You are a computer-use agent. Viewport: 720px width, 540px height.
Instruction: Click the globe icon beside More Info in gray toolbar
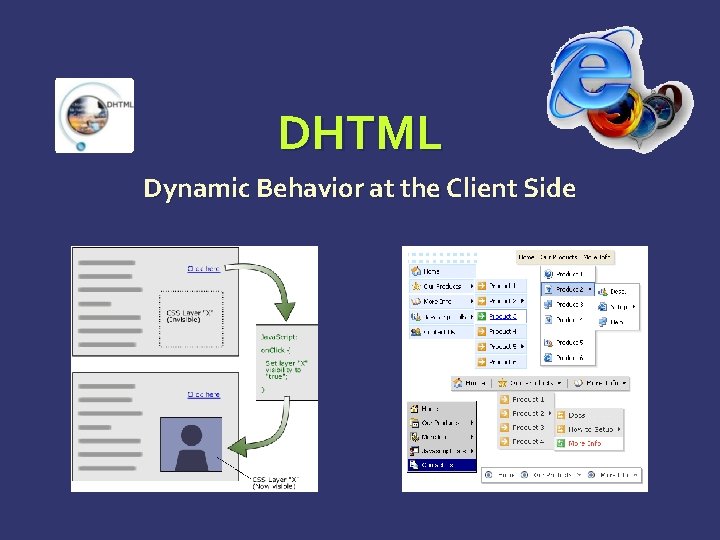578,382
